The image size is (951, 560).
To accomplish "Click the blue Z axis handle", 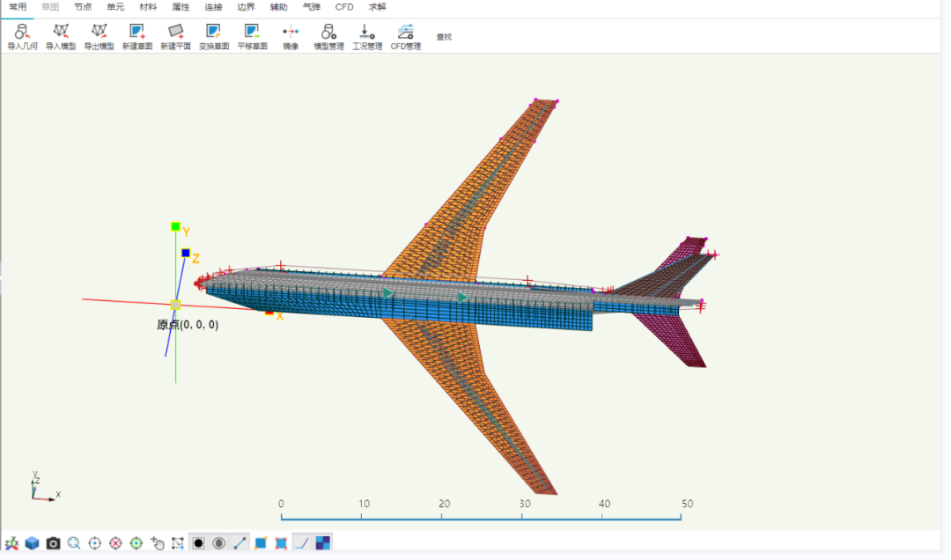I will [x=186, y=253].
